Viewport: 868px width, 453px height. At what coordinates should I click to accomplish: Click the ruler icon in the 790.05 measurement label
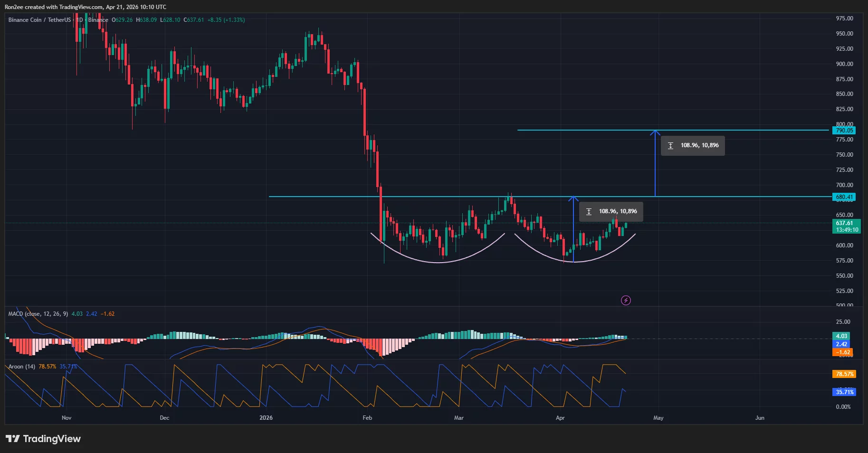(x=670, y=146)
